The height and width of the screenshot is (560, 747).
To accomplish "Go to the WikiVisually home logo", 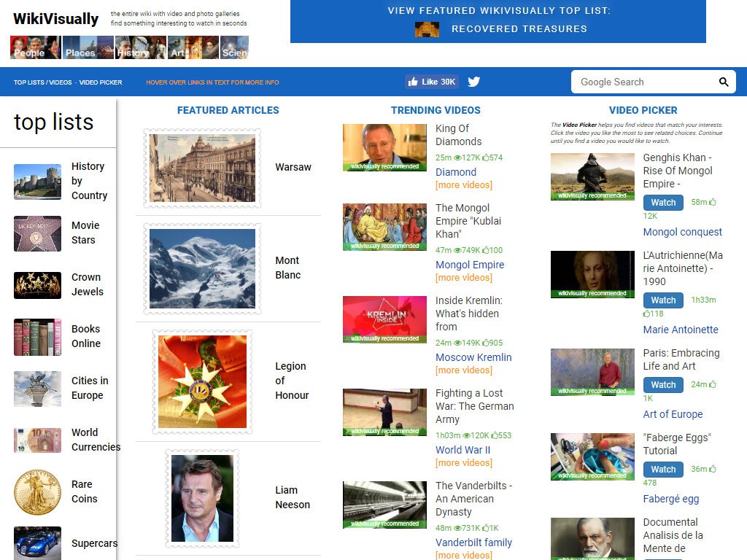I will [55, 18].
